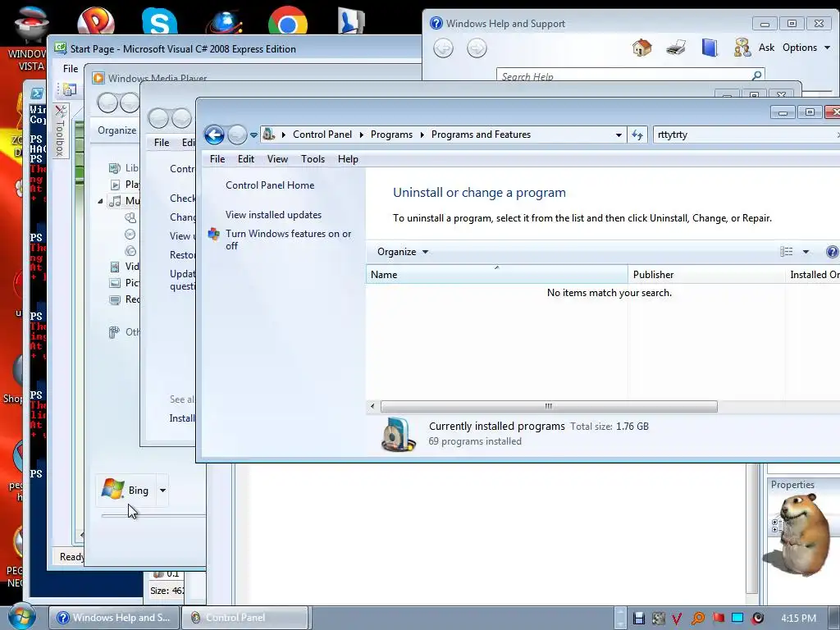Expand the Bing dropdown arrow
840x630 pixels.
(x=162, y=491)
